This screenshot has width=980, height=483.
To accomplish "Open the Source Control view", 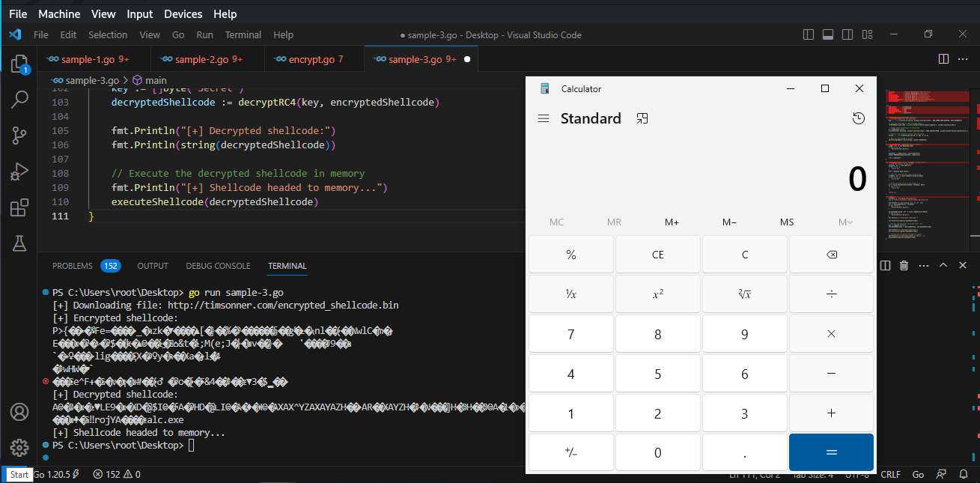I will pos(19,136).
